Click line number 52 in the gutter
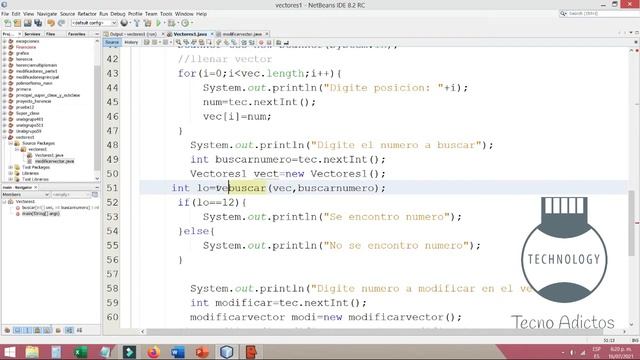Screen dimensions: 640x360 (112, 203)
